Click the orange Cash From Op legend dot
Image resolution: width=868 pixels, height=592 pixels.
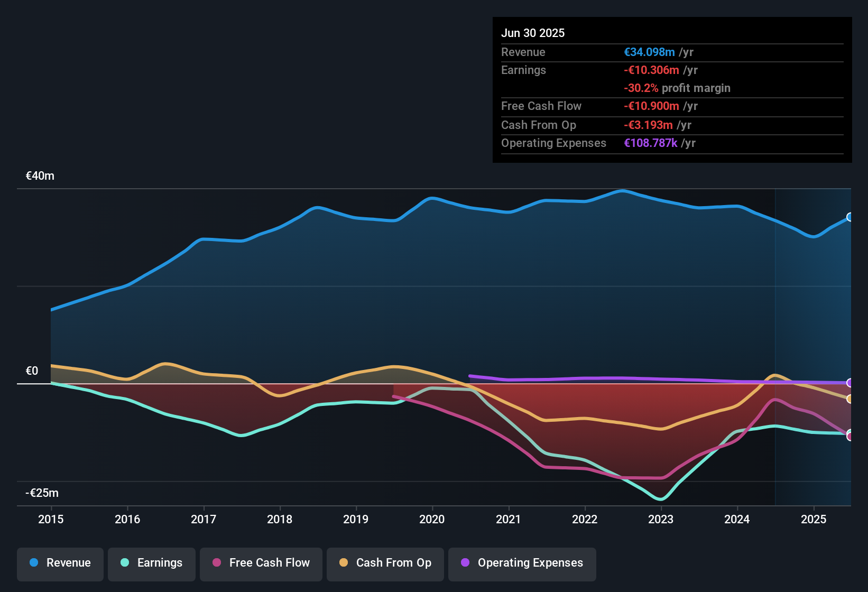pos(344,563)
